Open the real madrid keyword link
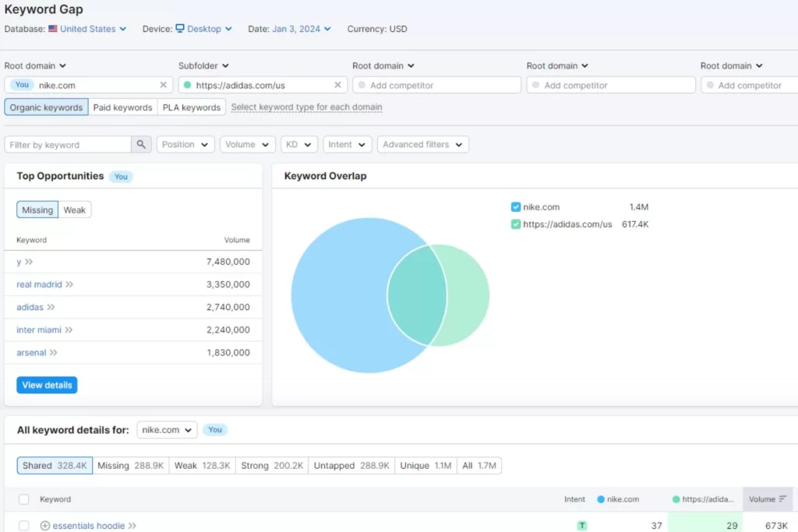This screenshot has height=532, width=798. click(x=38, y=284)
